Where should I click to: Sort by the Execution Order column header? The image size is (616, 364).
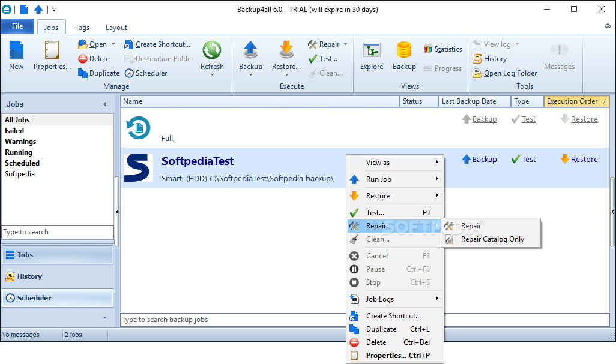tap(577, 101)
